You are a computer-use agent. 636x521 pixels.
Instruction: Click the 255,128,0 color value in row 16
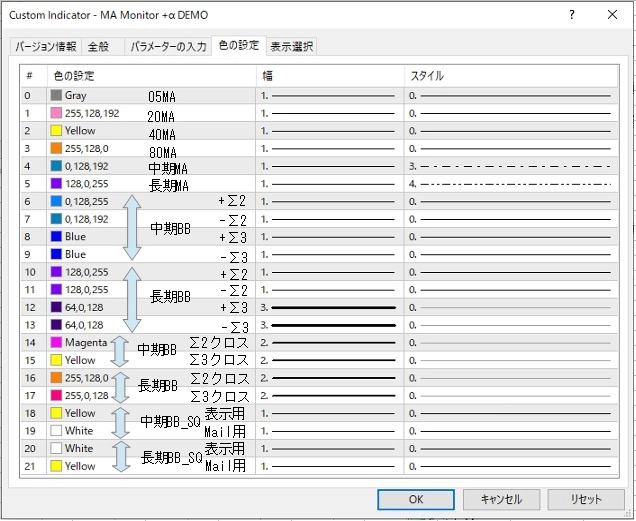point(86,378)
